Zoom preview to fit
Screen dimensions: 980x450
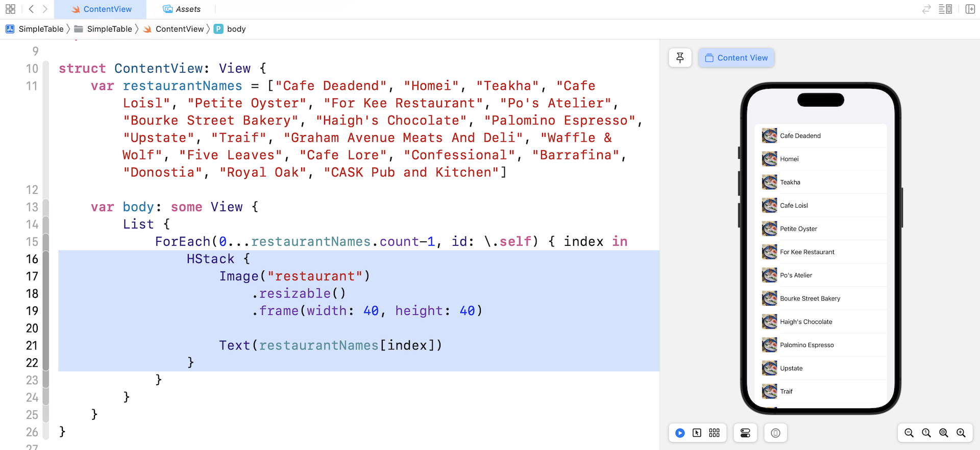click(944, 433)
